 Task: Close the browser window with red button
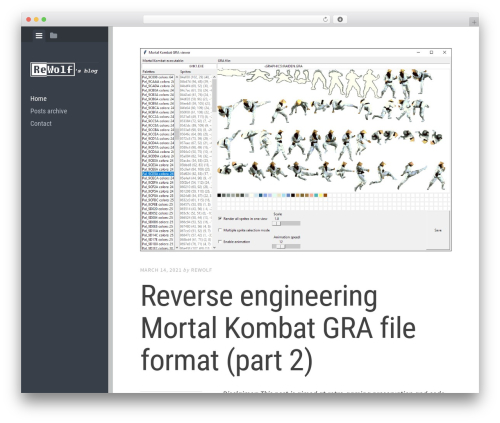[29, 20]
